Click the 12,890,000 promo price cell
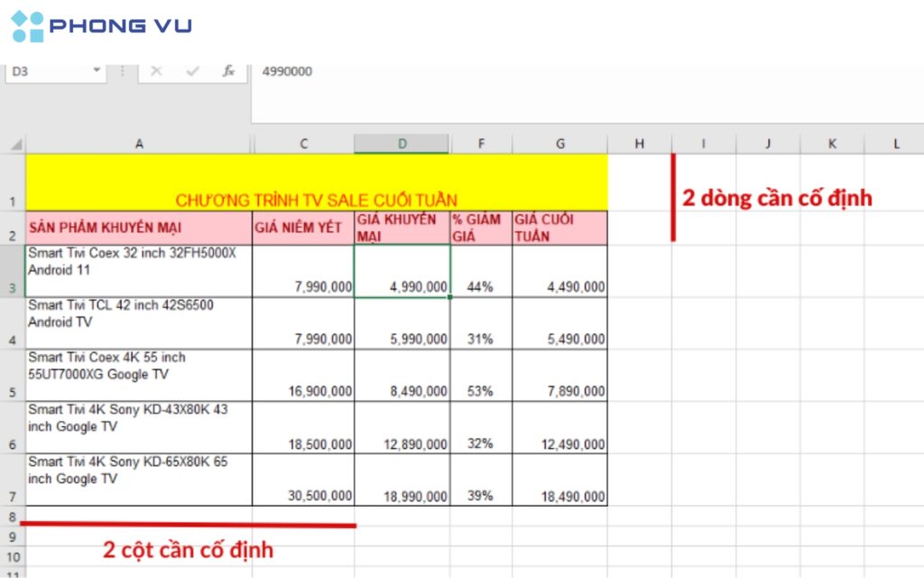 click(402, 427)
